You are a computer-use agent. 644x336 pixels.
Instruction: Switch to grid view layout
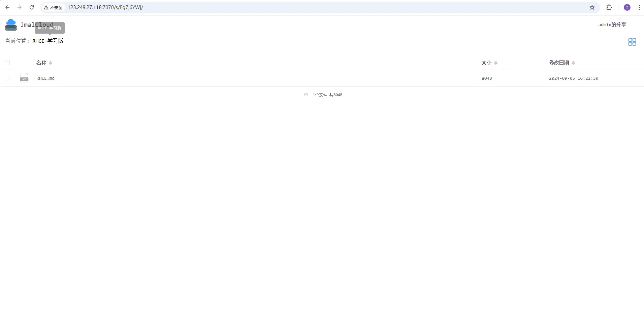coord(632,42)
